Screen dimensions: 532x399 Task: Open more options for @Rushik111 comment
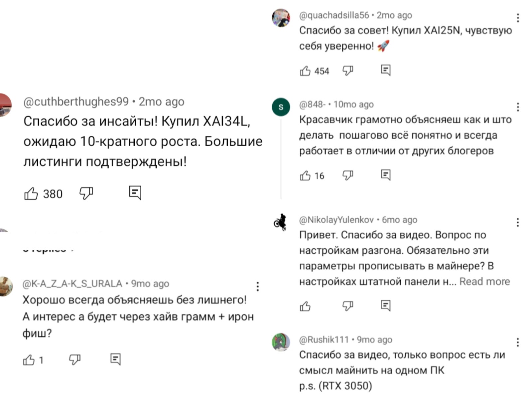[518, 342]
